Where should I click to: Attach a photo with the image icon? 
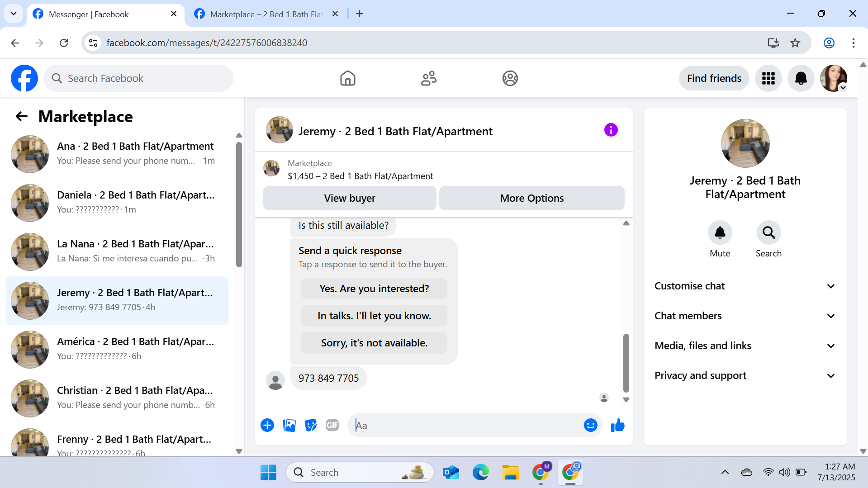click(289, 425)
